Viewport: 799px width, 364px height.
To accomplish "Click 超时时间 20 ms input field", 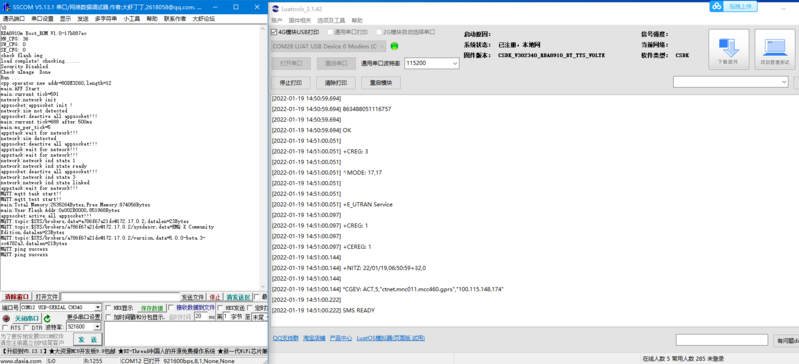I will [x=200, y=317].
